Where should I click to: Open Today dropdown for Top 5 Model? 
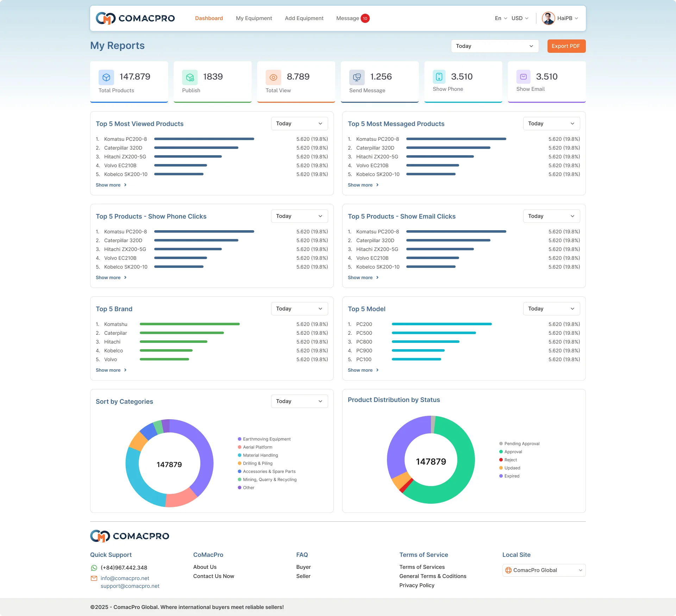[551, 309]
